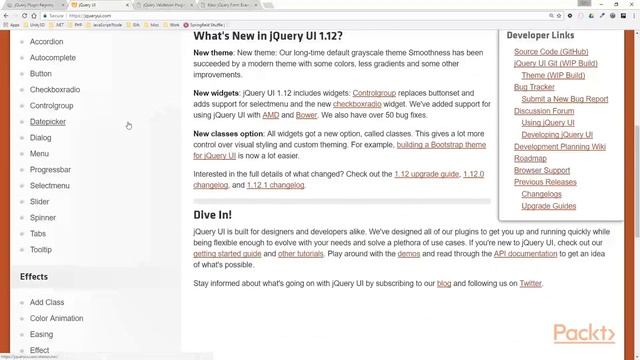
Task: Open the Roadmap link
Action: click(x=530, y=158)
